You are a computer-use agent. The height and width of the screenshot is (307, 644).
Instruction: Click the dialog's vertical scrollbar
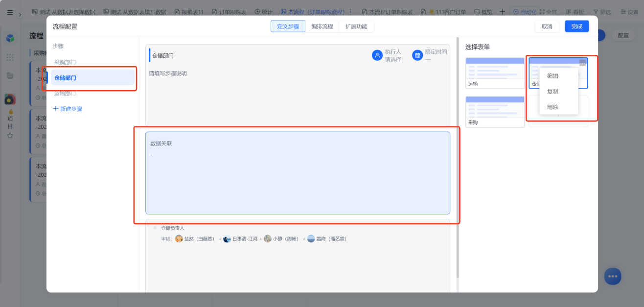coord(458,157)
